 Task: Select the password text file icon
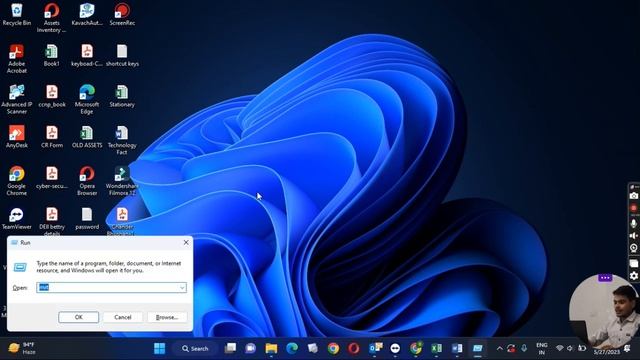pyautogui.click(x=87, y=218)
